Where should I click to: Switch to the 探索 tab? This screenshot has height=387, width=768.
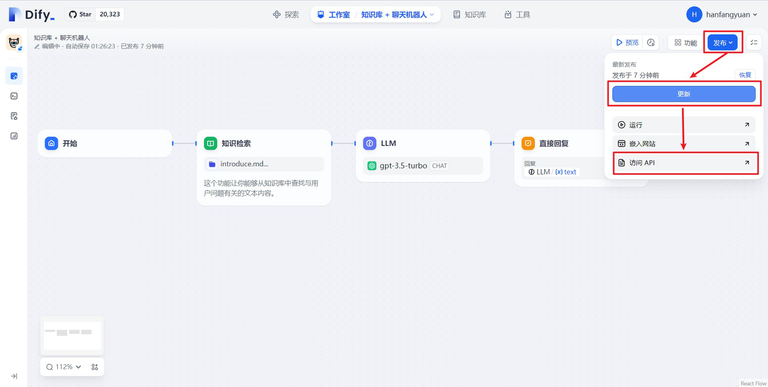click(286, 15)
